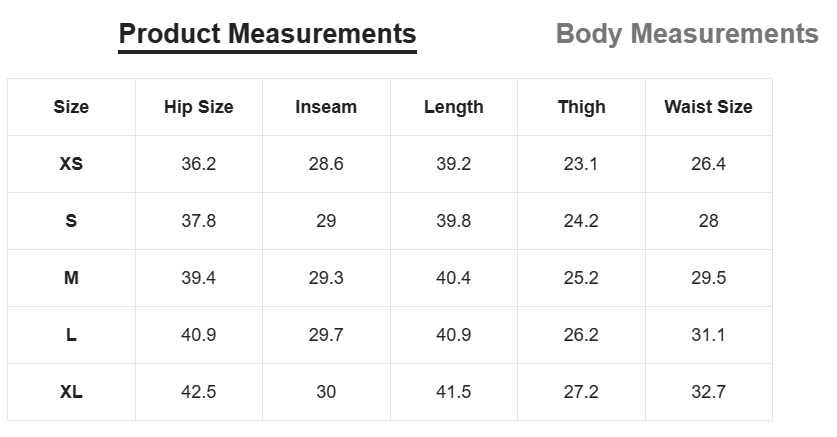
Task: Click the Hip Size column header
Action: [199, 107]
